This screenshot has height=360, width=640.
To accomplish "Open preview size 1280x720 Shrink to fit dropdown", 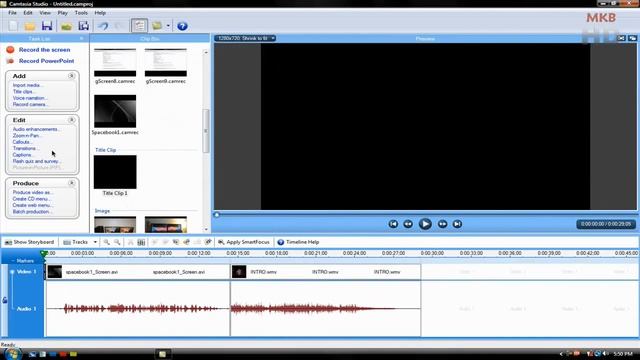I will 245,38.
